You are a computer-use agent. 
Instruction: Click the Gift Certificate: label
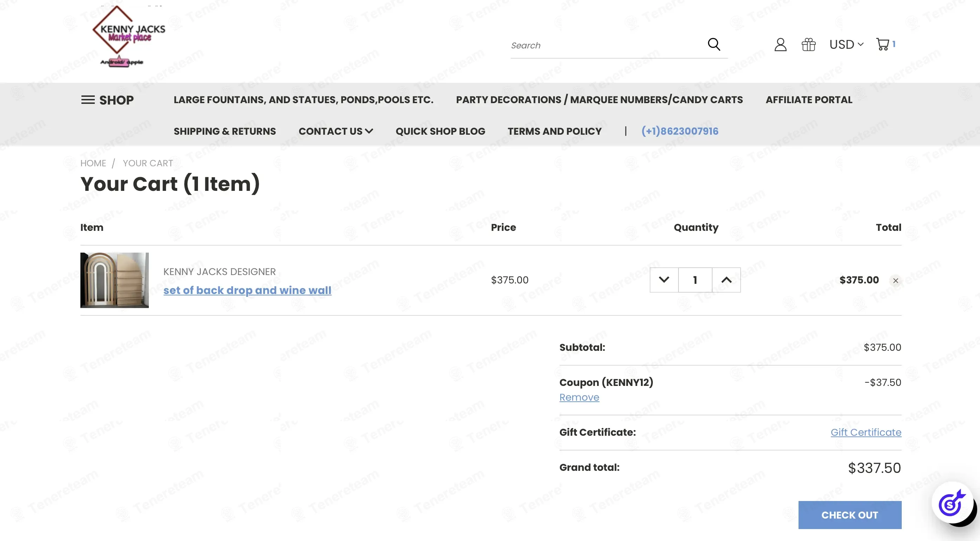pos(597,432)
